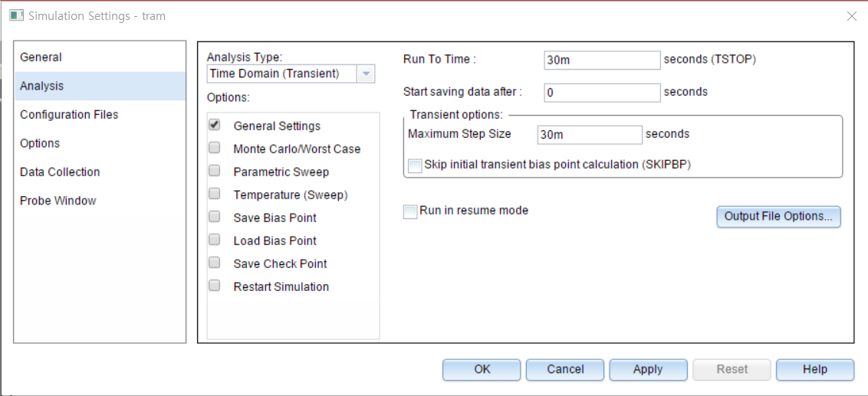Close the Simulation Settings dialog
This screenshot has height=396, width=868.
851,16
